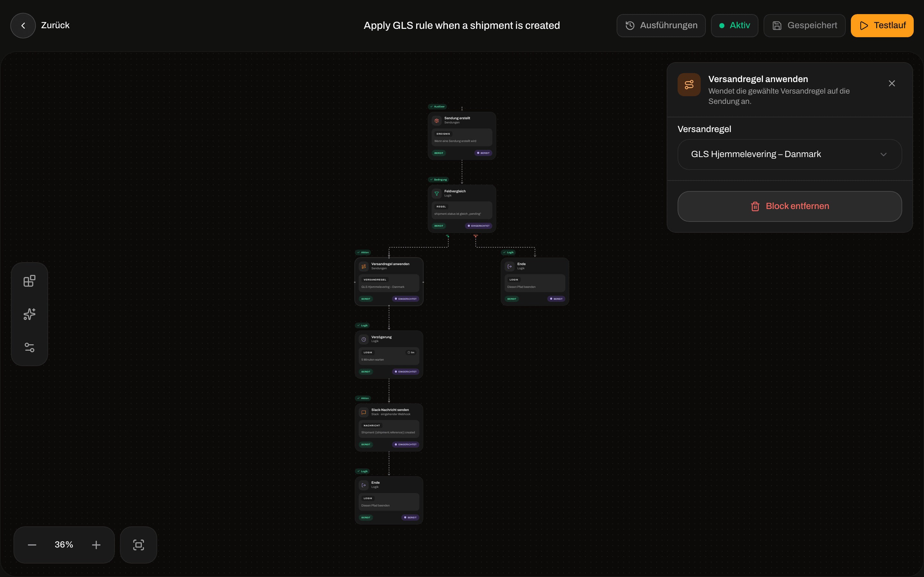924x577 pixels.
Task: Click the chevron of GLS Hjemmelevering dropdown
Action: point(883,155)
